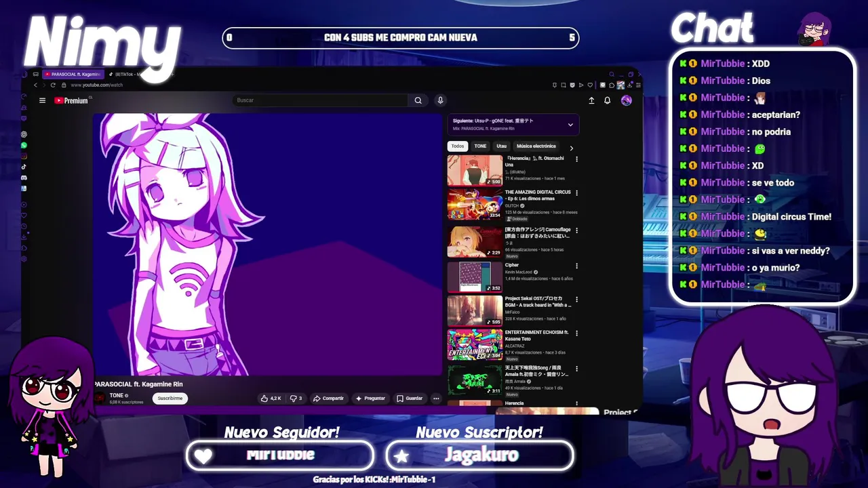Open options for Cipher video
Viewport: 868px width, 488px height.
click(577, 266)
